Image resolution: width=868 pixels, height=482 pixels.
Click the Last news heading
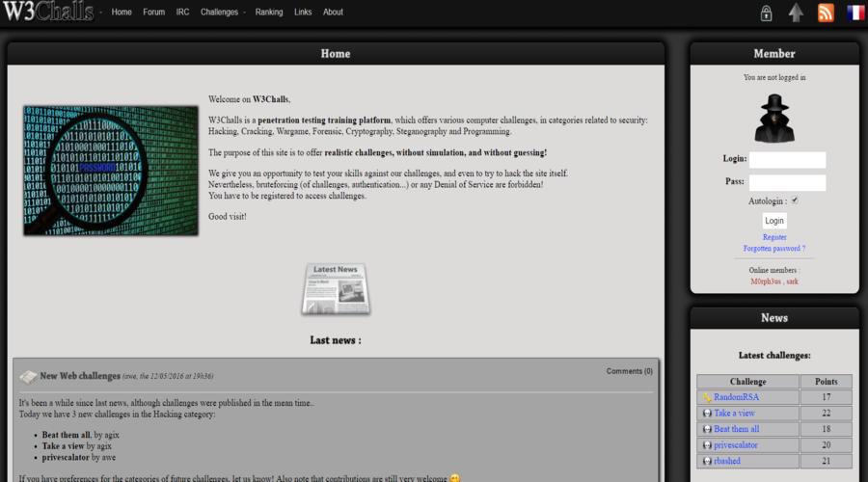(x=336, y=340)
